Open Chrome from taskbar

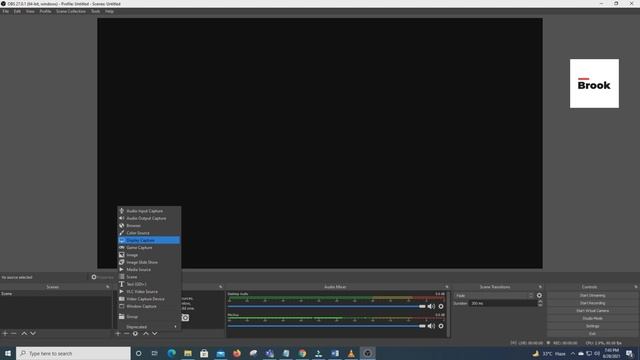pos(302,353)
